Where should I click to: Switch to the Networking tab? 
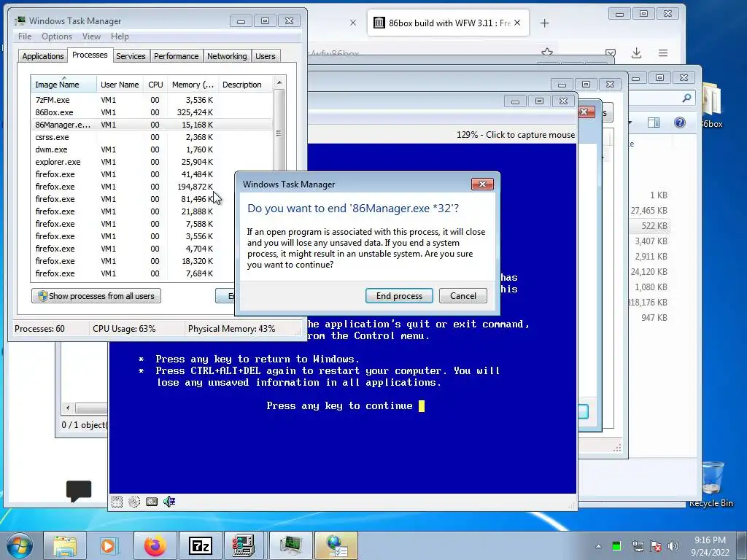point(227,56)
